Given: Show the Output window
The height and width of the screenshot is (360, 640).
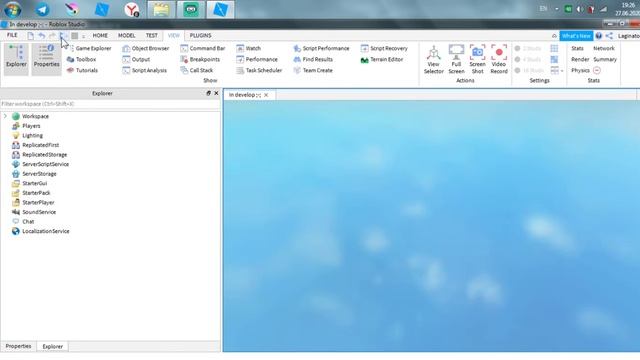Looking at the screenshot, I should (136, 59).
